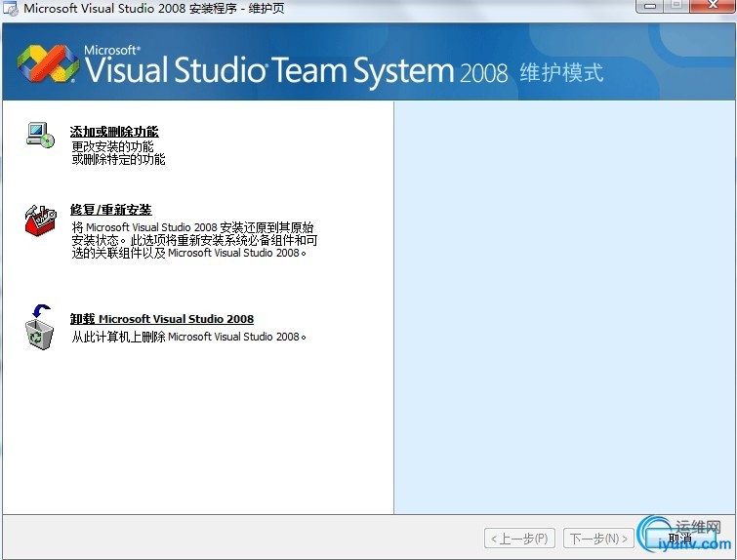The width and height of the screenshot is (737, 560).
Task: Open the 添加或删除功能 link
Action: (114, 132)
